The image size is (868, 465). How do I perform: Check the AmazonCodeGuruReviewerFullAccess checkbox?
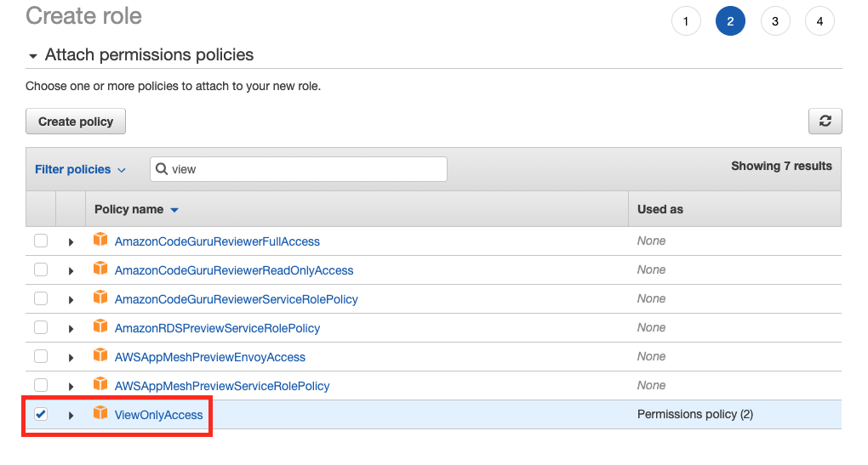[41, 241]
